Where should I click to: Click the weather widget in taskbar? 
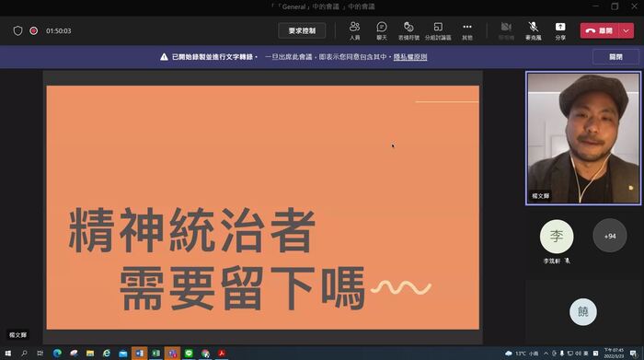pyautogui.click(x=522, y=354)
